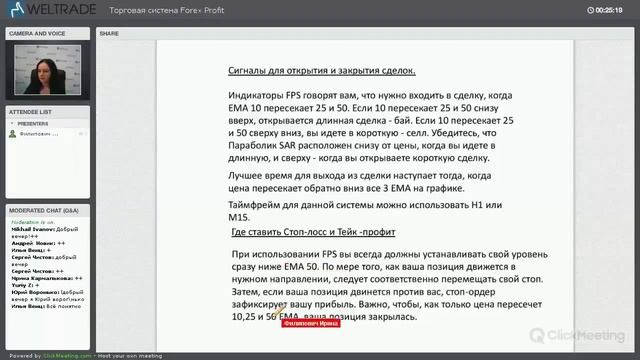Screen dimensions: 640x360
Task: Click Yuriy Z's '+' chat message
Action: pos(25,285)
